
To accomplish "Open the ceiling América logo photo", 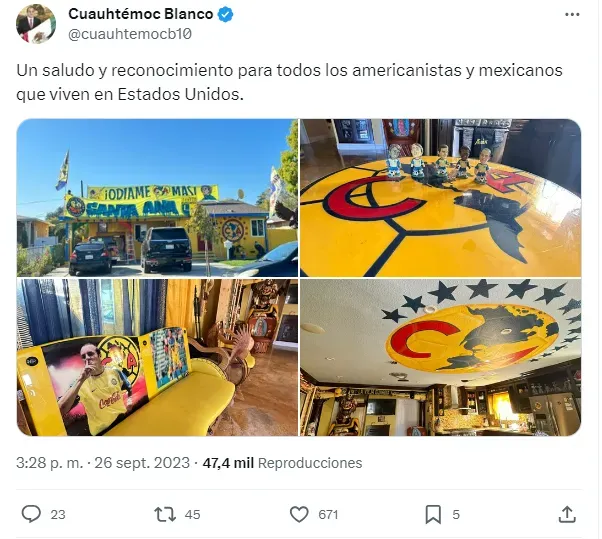I will pyautogui.click(x=440, y=357).
